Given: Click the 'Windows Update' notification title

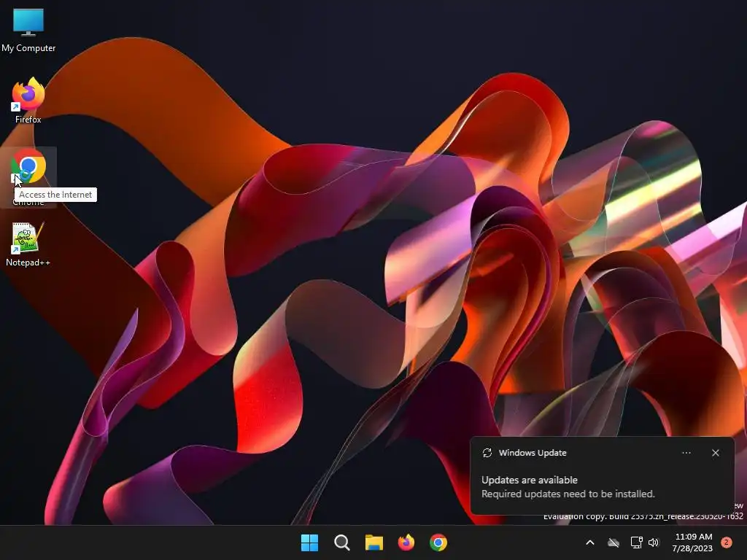Looking at the screenshot, I should (532, 453).
